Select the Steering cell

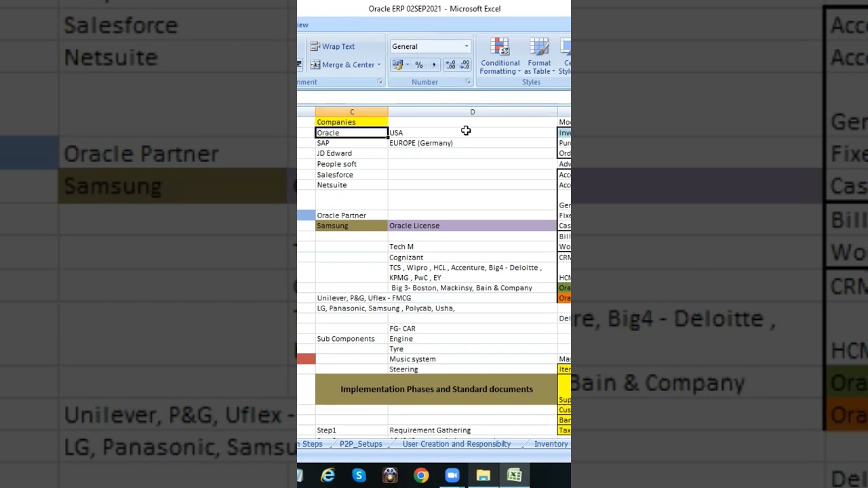tap(473, 369)
